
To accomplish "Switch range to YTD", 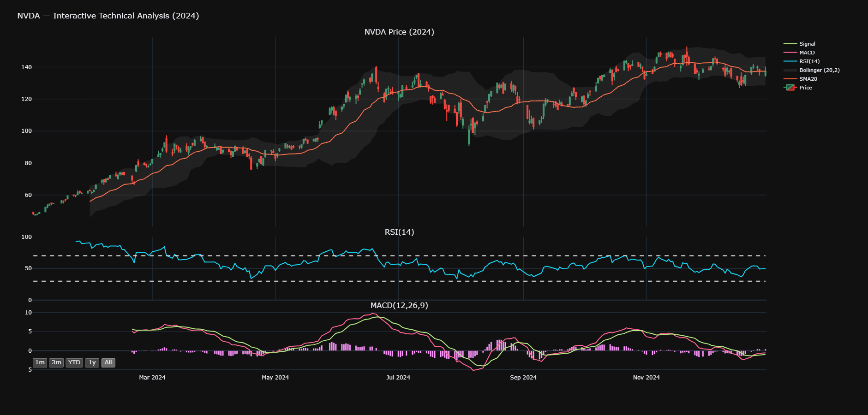I will coord(74,362).
